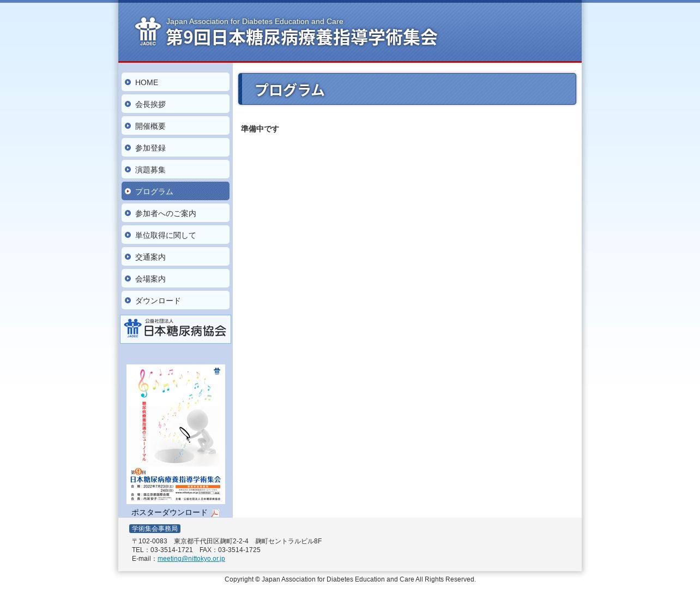Click the bullet icon beside HOME
Screen dimensions: 700x593
128,82
